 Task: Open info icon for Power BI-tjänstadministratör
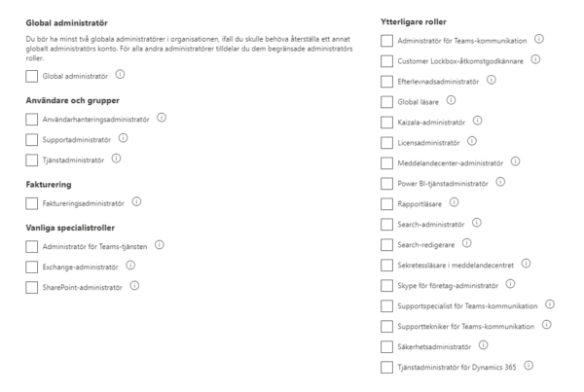(x=500, y=182)
